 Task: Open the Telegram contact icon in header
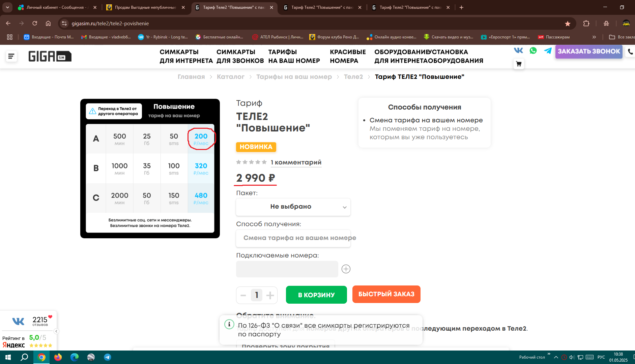click(548, 51)
